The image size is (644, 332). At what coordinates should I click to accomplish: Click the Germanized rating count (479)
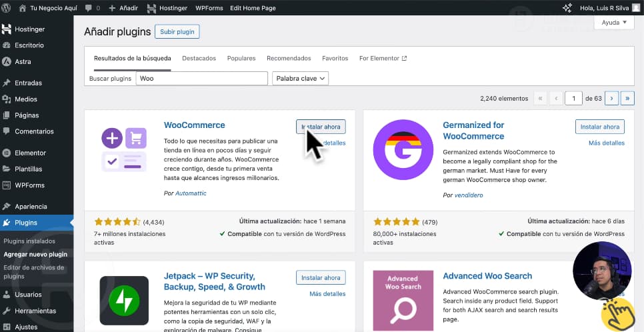point(429,222)
